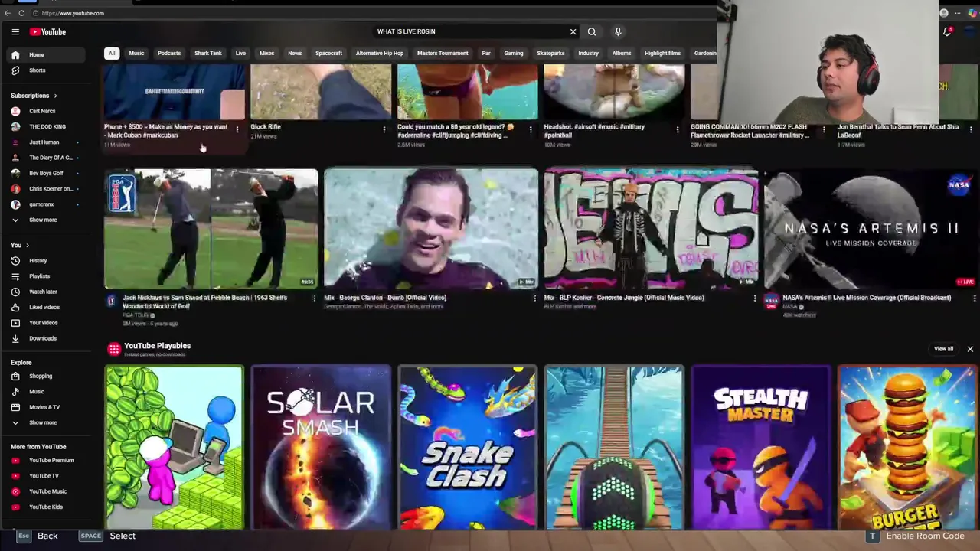Select the Music filter chip

(136, 54)
